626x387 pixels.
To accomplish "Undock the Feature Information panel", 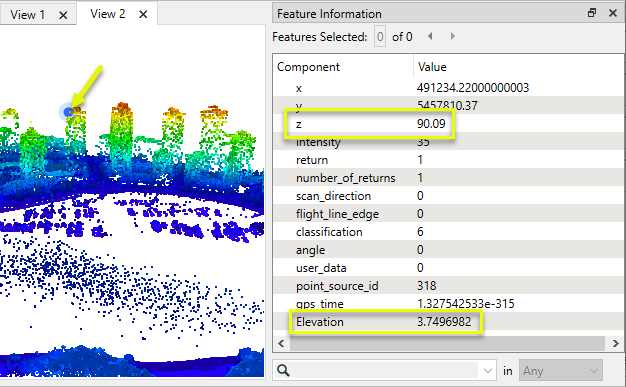I will pyautogui.click(x=592, y=13).
